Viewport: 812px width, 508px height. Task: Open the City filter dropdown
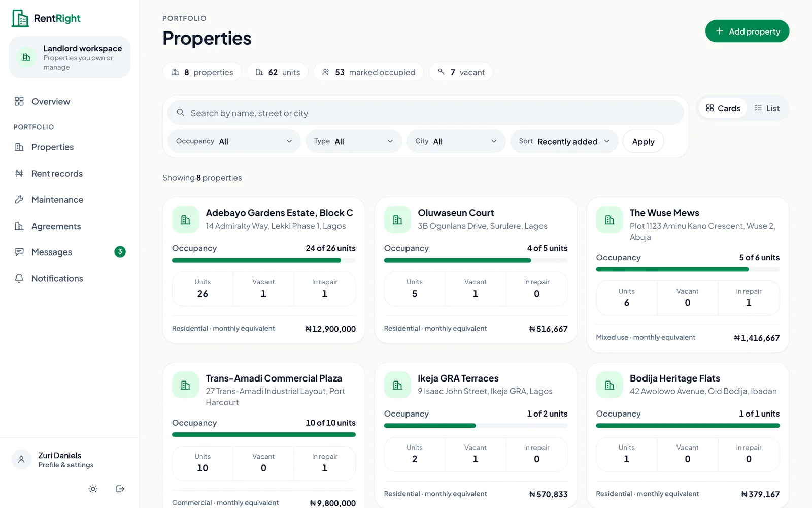point(456,141)
